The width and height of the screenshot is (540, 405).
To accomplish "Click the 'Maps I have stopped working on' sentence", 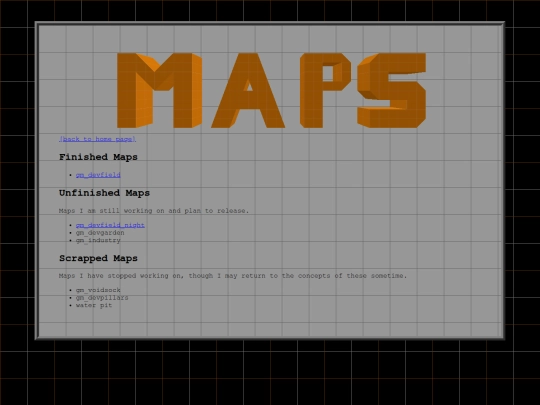I will tap(233, 276).
